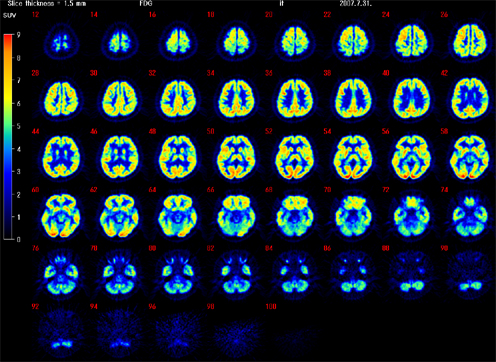The width and height of the screenshot is (496, 362).
Task: Pick the slice 56 brain thumbnail
Action: click(x=412, y=157)
